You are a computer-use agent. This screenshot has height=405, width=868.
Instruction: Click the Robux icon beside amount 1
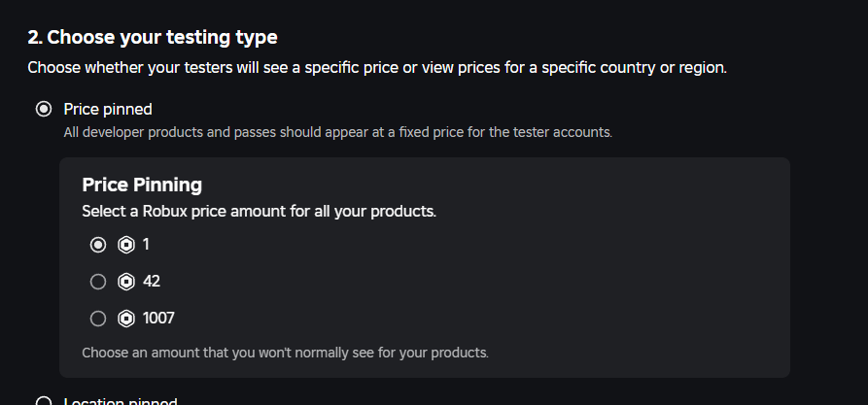tap(125, 245)
